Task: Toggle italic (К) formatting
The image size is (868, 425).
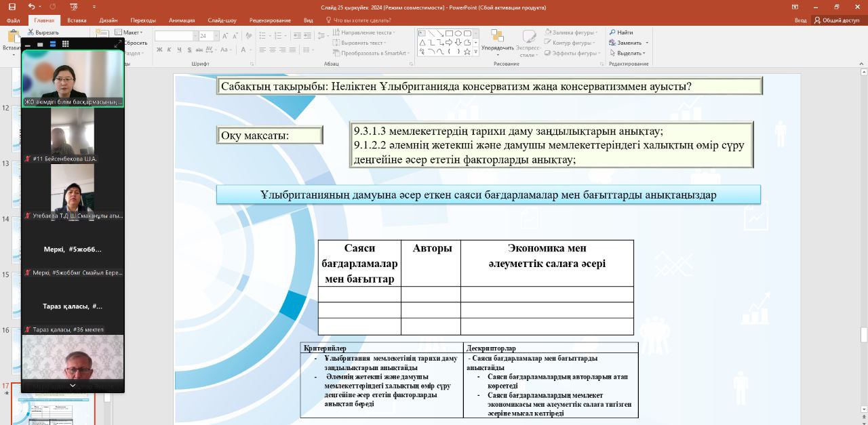Action: [170, 49]
